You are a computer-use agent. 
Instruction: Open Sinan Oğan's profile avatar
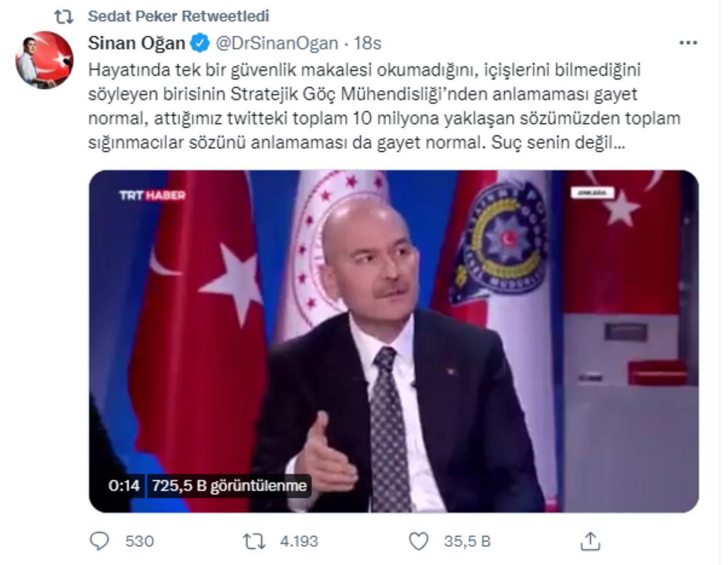(44, 61)
